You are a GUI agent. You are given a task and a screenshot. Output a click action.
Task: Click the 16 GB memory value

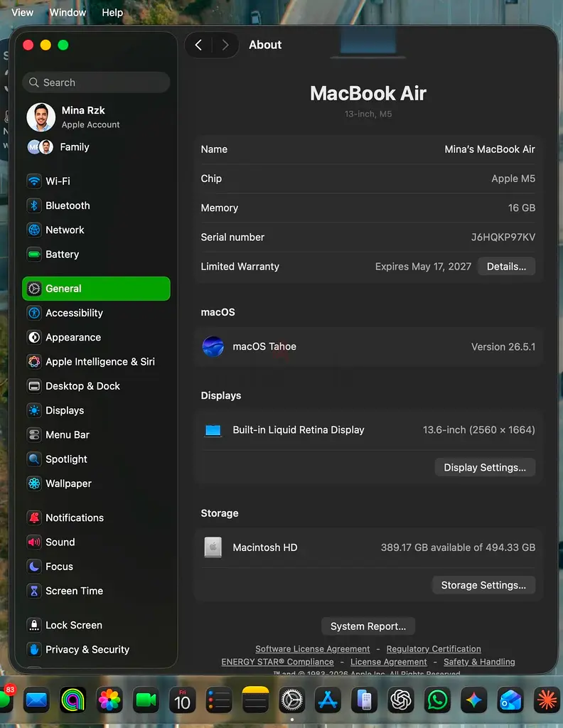(x=522, y=208)
